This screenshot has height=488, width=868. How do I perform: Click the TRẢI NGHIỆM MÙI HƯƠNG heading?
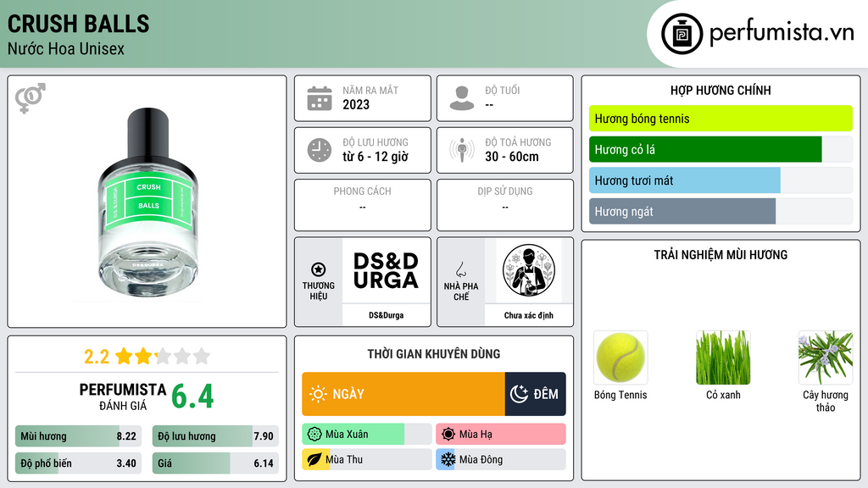[721, 255]
